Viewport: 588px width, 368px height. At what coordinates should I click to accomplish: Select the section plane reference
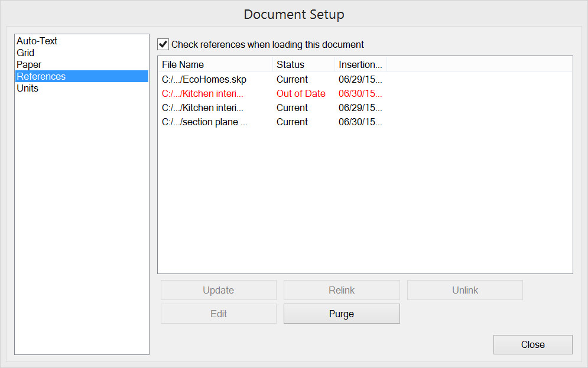coord(204,122)
